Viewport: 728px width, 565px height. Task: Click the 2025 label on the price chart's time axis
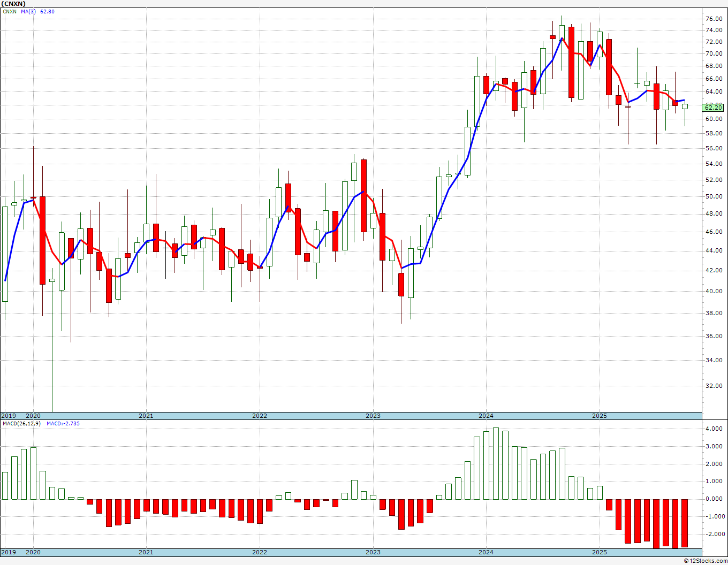pyautogui.click(x=600, y=416)
